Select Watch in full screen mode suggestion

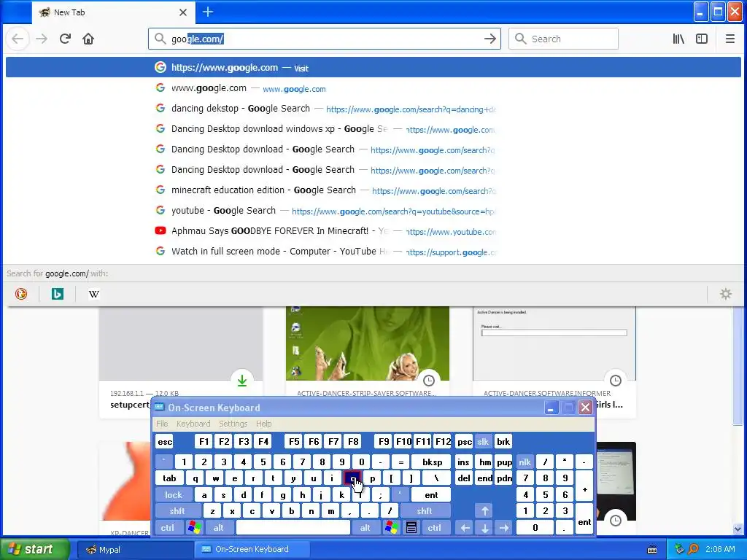click(x=373, y=252)
